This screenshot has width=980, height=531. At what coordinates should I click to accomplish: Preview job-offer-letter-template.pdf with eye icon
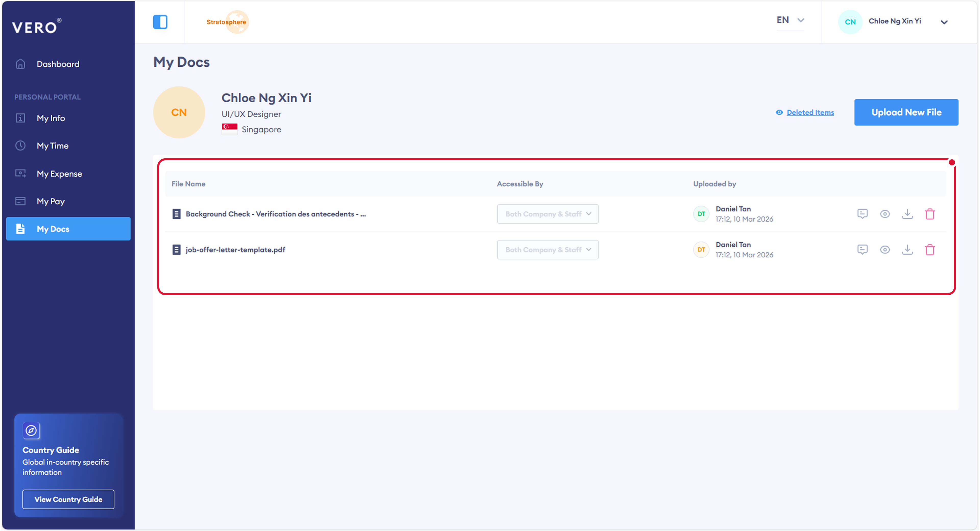[x=885, y=250]
